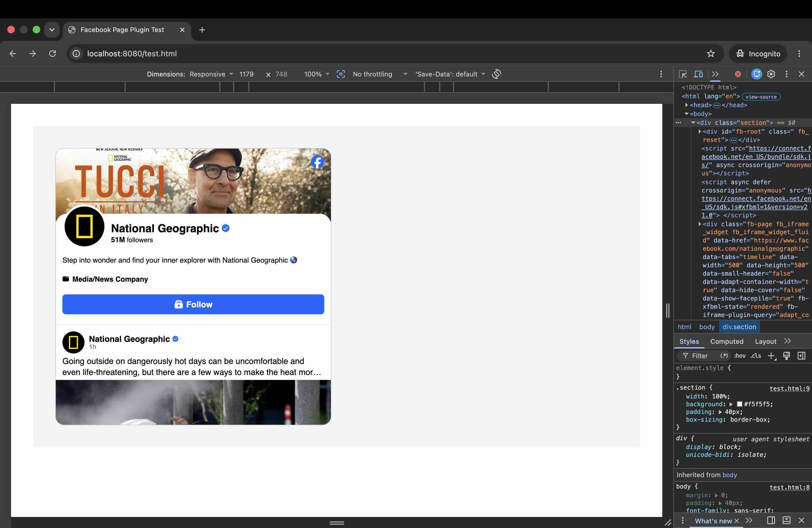Toggle the device toolbar icon
Viewport: 812px width, 528px height.
(698, 74)
